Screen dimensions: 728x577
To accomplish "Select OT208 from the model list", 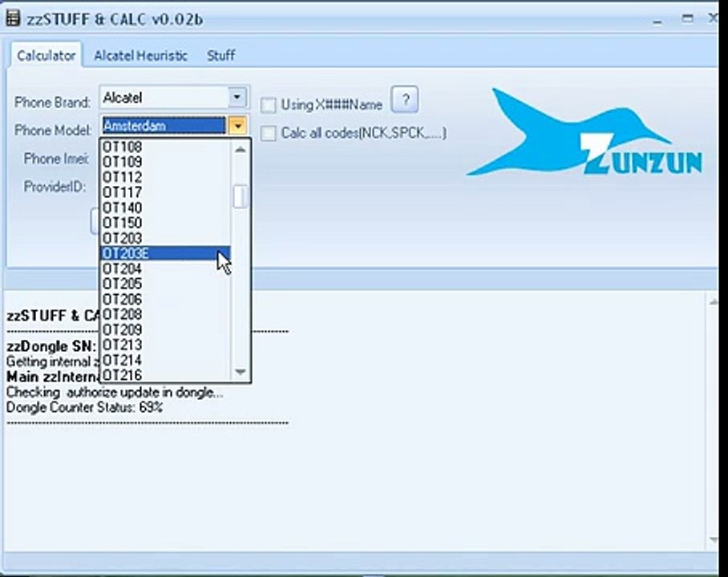I will pos(165,315).
